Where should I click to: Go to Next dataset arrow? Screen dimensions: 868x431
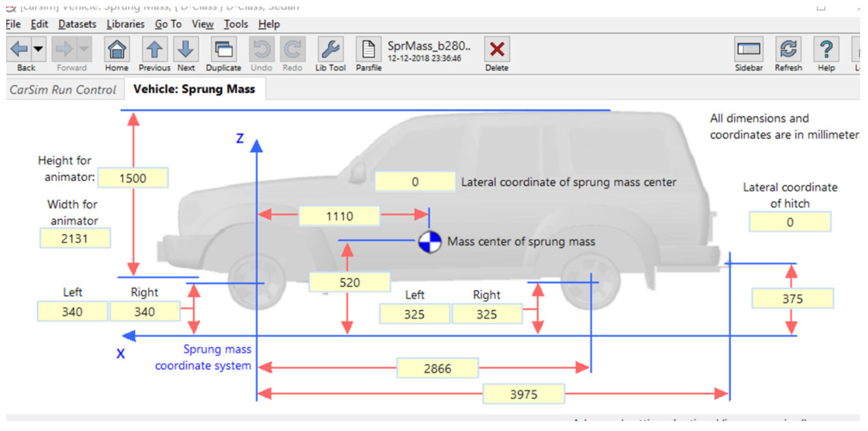point(186,49)
